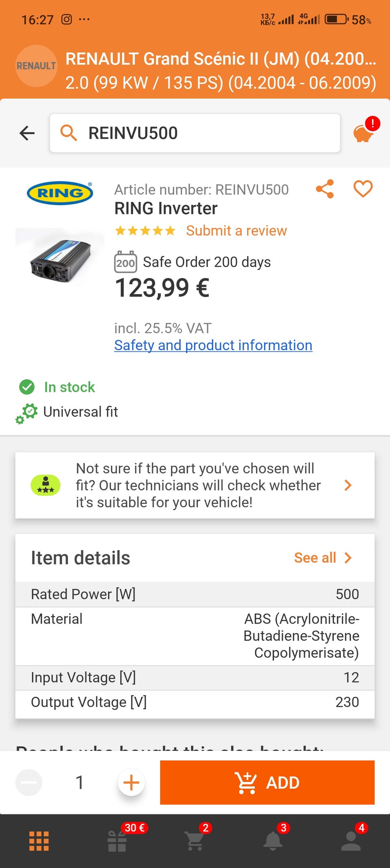Add inverter to wishlist with heart
Image resolution: width=390 pixels, height=868 pixels.
pyautogui.click(x=363, y=189)
